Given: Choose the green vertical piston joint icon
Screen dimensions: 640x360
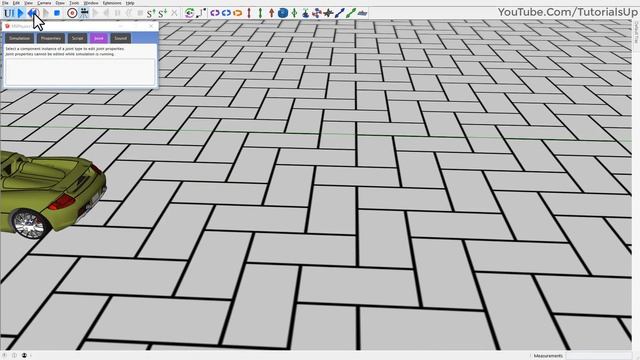Looking at the screenshot, I should 260,13.
